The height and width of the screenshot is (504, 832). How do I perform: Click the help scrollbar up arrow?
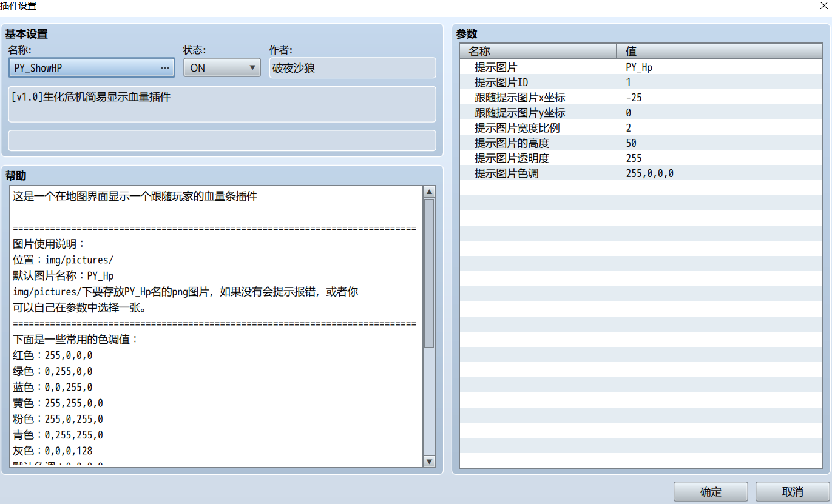coord(429,192)
